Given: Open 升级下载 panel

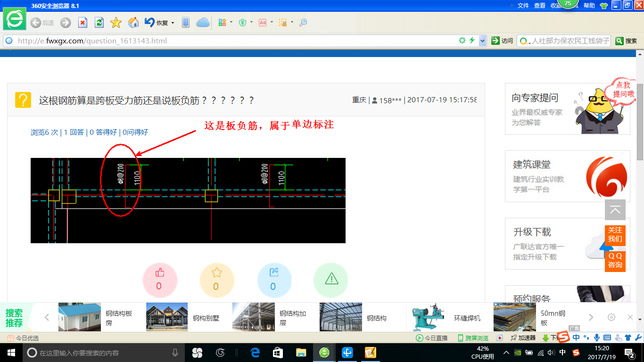Looking at the screenshot, I should coord(568,244).
